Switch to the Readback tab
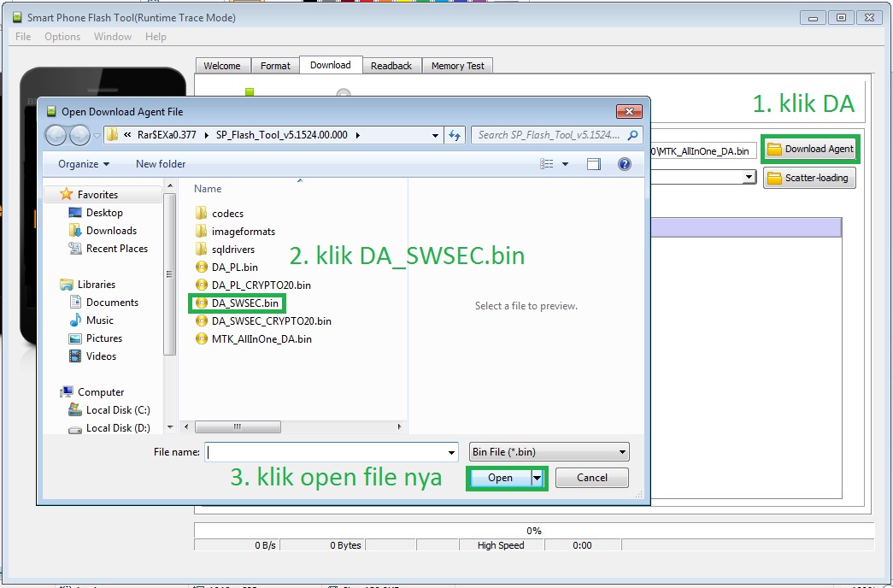 coord(391,66)
